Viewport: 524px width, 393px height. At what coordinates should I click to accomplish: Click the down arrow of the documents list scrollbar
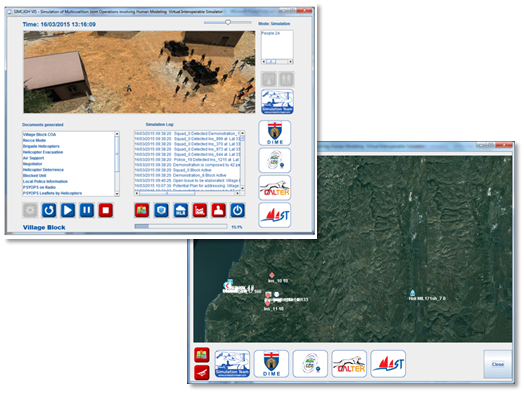click(117, 194)
